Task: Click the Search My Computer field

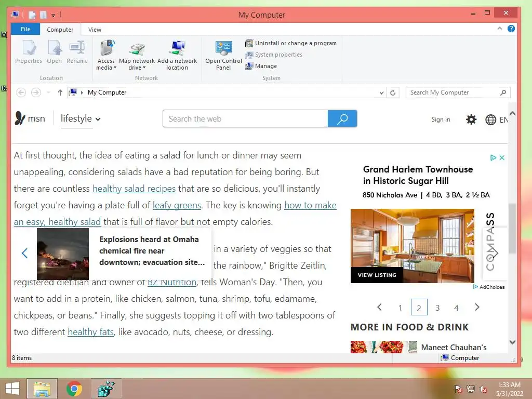Action: (x=458, y=92)
